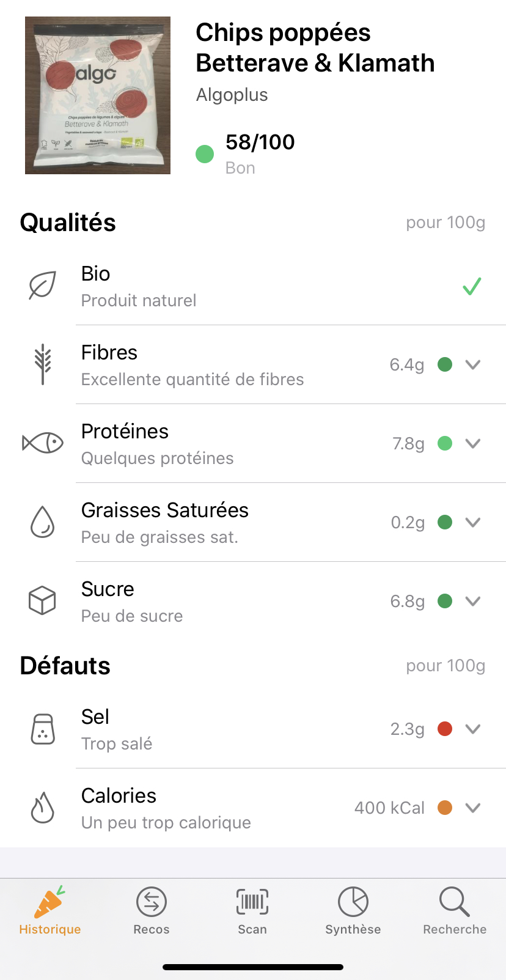Tap the green 58/100 score dot

click(x=205, y=154)
